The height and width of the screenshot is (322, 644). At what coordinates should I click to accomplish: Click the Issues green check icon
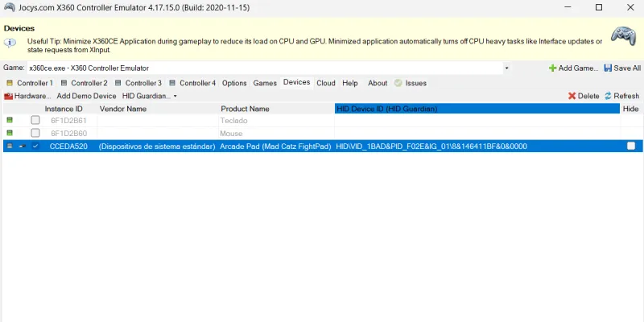(x=398, y=83)
